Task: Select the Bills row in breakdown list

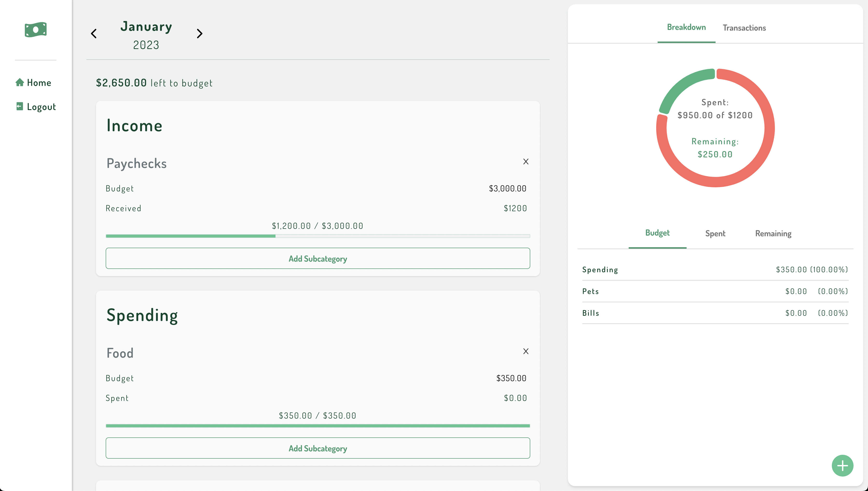Action: pos(715,313)
